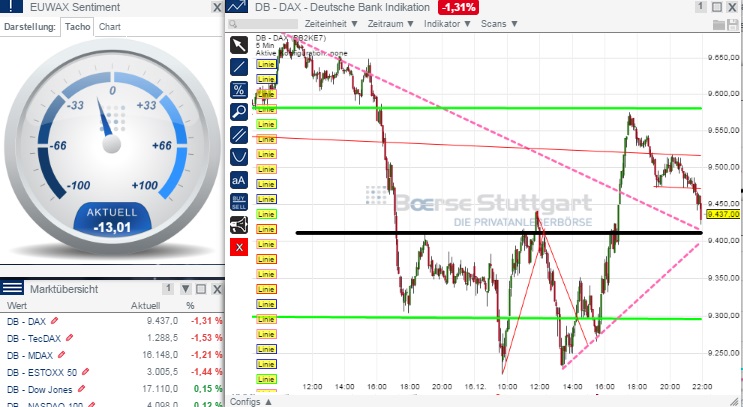
Task: Click inside the chart search input field
Action: point(263,24)
